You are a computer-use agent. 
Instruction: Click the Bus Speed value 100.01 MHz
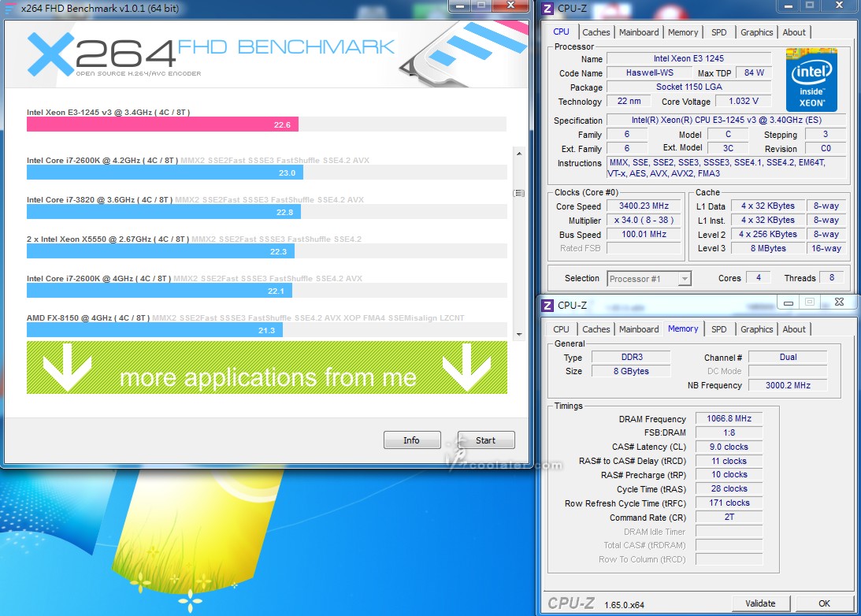pos(644,235)
